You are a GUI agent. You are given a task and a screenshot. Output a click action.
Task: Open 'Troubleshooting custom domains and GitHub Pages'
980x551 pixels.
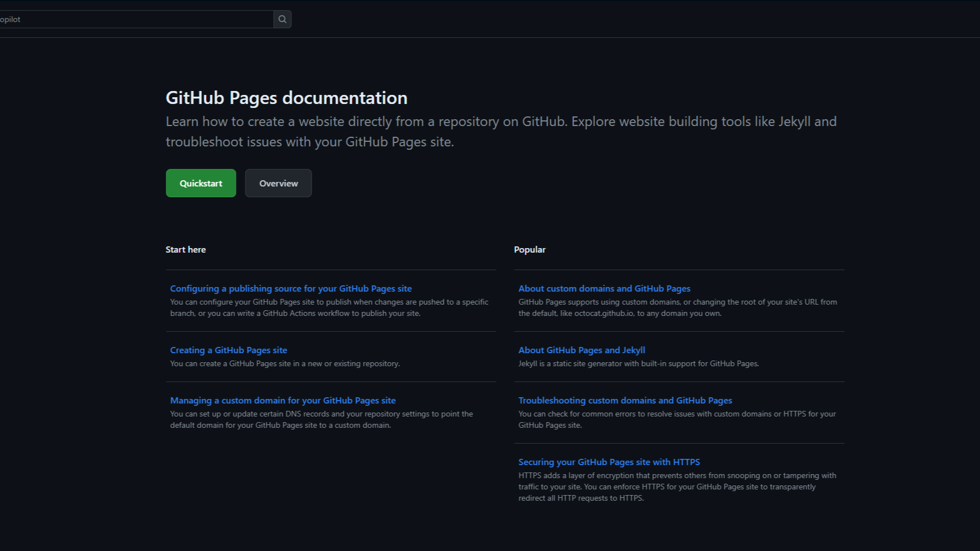click(x=625, y=401)
